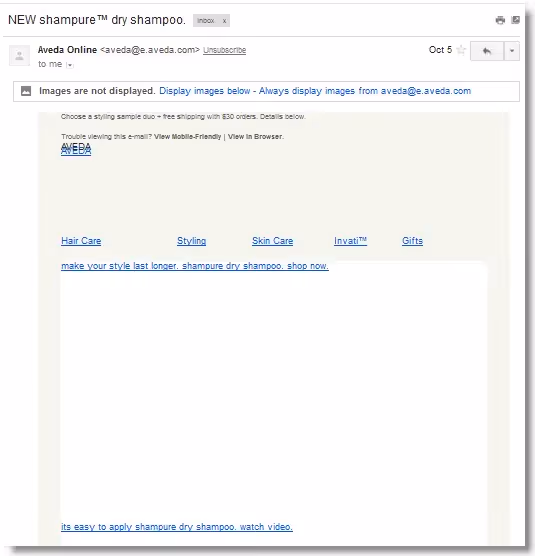Open Styling navigation link
Screen dimensions: 535x556
[191, 241]
